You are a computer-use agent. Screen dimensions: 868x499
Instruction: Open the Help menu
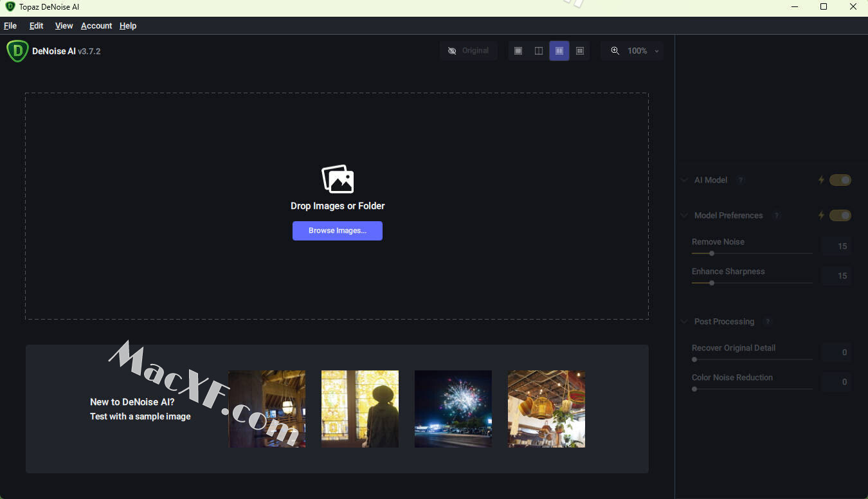click(x=128, y=26)
